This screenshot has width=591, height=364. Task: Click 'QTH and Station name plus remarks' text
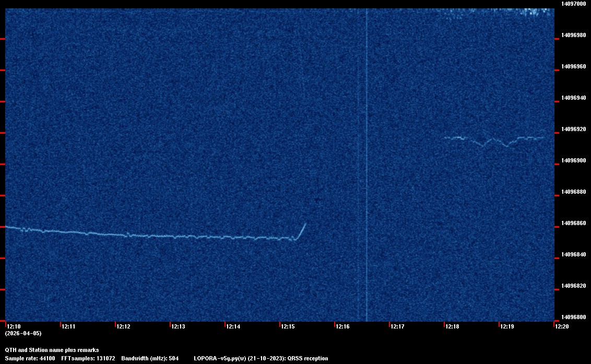52,350
